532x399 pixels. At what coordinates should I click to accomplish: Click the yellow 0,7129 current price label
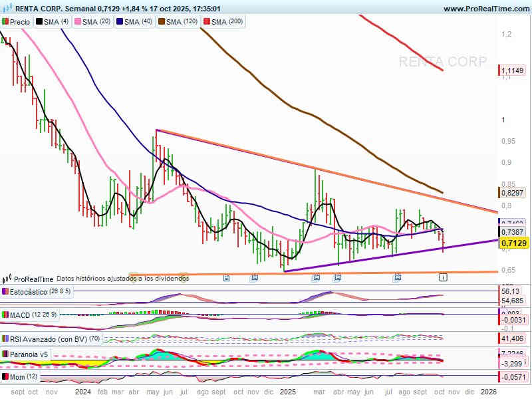click(513, 243)
